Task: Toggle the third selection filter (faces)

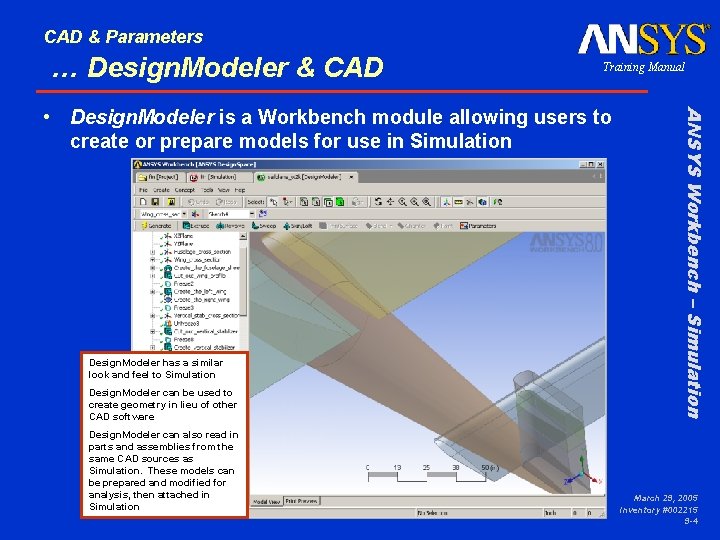Action: pos(328,202)
